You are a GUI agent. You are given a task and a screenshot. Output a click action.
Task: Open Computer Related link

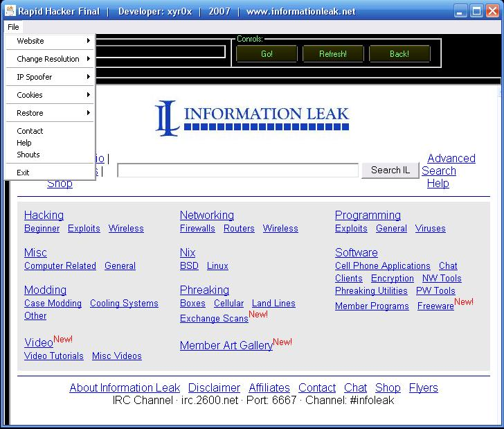[x=60, y=266]
